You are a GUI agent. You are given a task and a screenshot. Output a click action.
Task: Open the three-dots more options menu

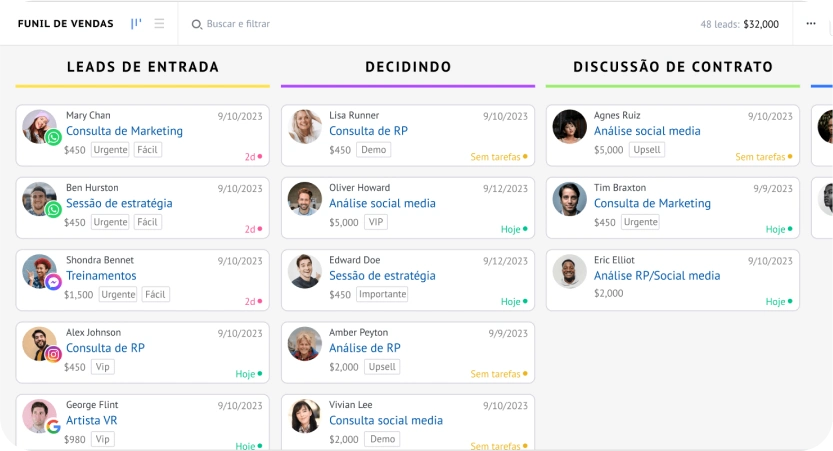811,24
